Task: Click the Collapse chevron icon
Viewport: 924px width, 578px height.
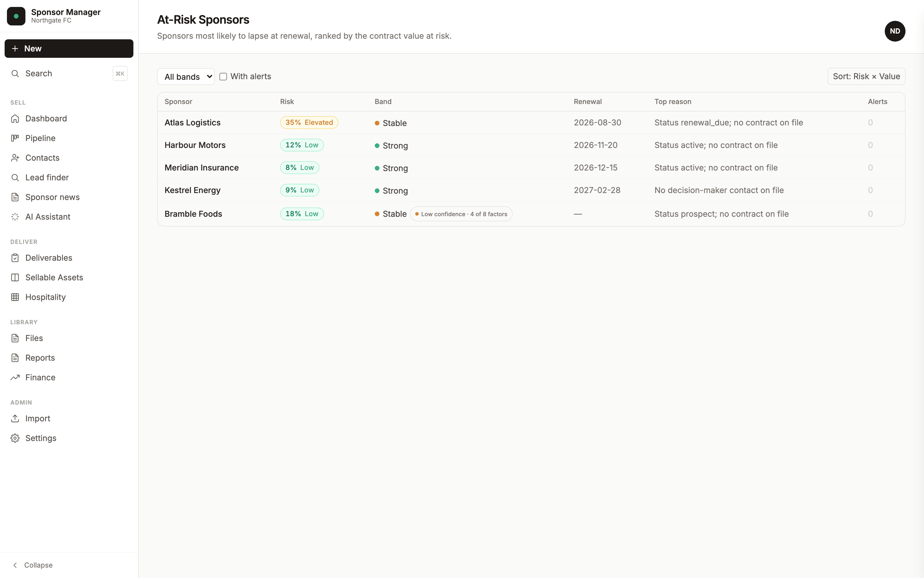Action: click(15, 565)
